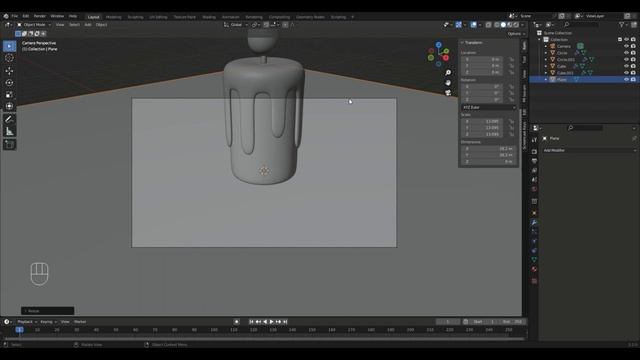This screenshot has height=360, width=640.
Task: Open the Edit menu
Action: 26,16
